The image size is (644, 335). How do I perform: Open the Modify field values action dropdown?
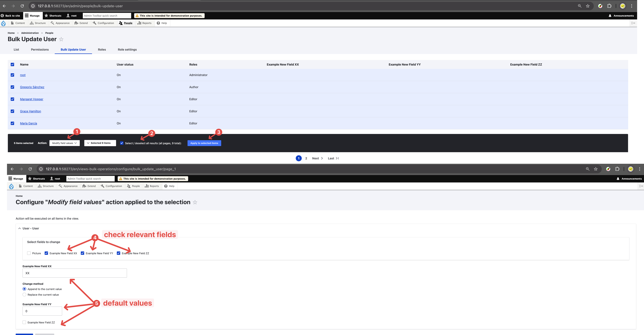click(64, 143)
